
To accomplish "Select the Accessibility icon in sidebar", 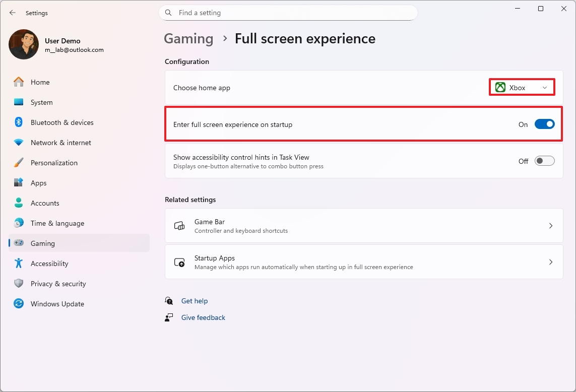I will tap(18, 264).
